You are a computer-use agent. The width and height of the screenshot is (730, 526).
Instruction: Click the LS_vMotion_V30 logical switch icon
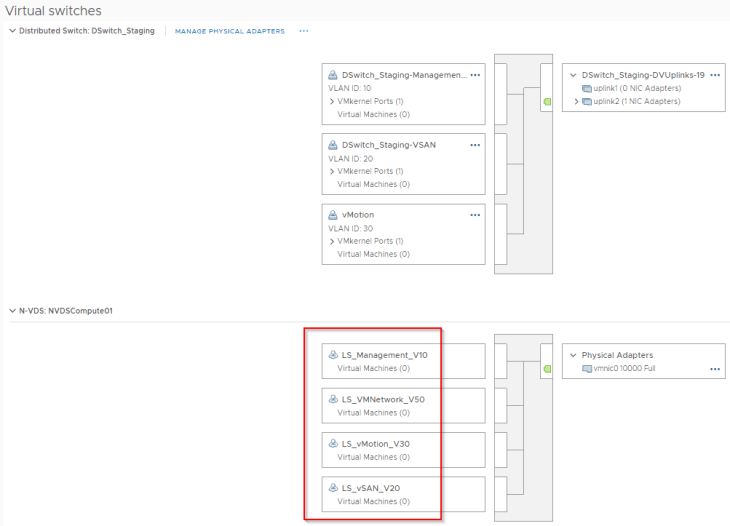pyautogui.click(x=332, y=443)
